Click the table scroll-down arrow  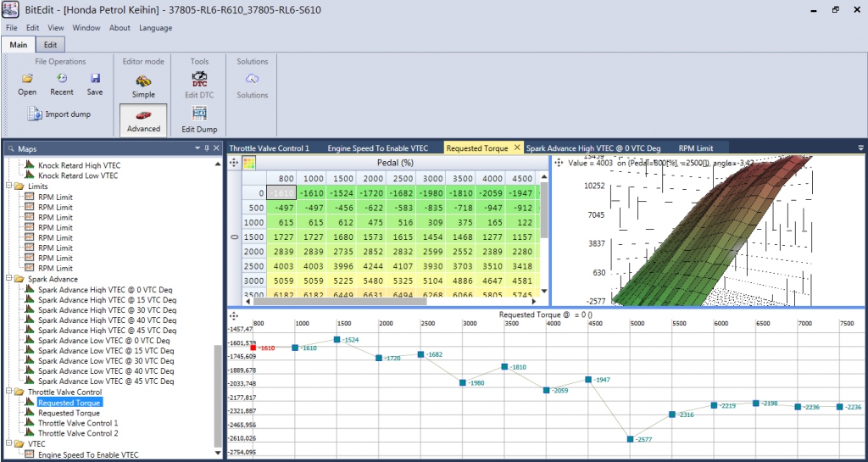coord(543,291)
